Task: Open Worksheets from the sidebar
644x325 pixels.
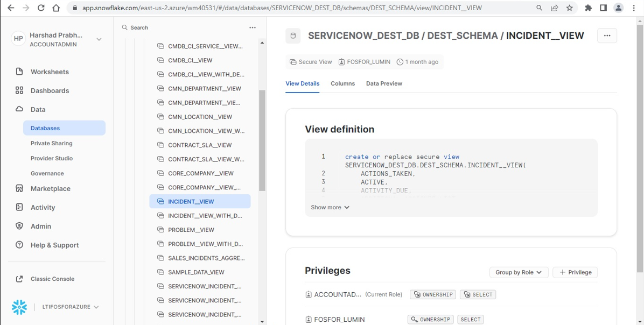Action: coord(50,72)
